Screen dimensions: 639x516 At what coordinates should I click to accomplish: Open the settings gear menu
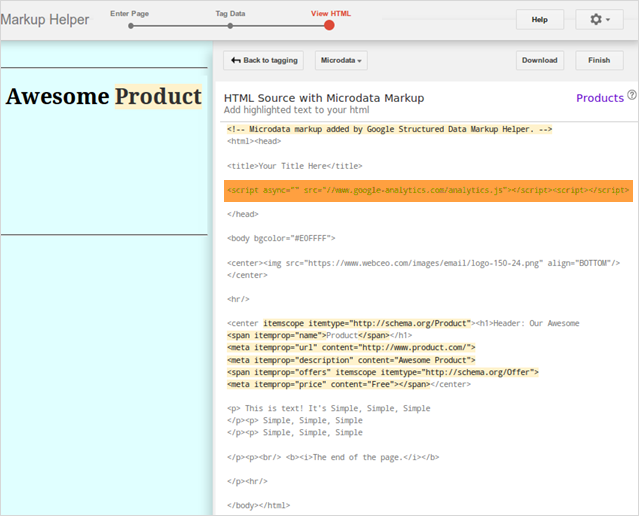pos(599,20)
